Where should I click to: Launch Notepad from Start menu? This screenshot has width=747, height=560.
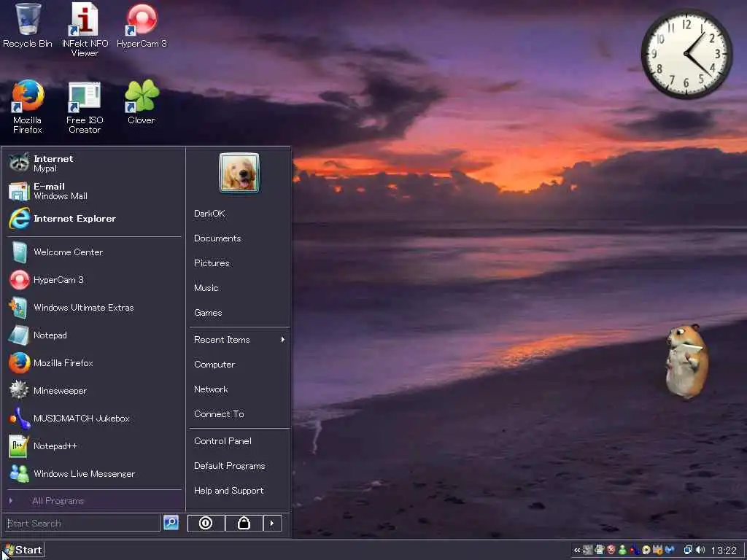[x=94, y=335]
